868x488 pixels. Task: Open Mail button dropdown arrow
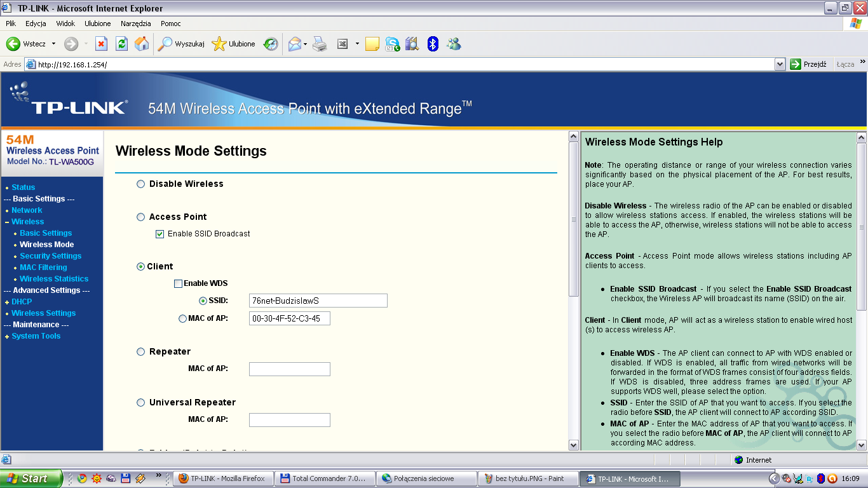[x=306, y=44]
